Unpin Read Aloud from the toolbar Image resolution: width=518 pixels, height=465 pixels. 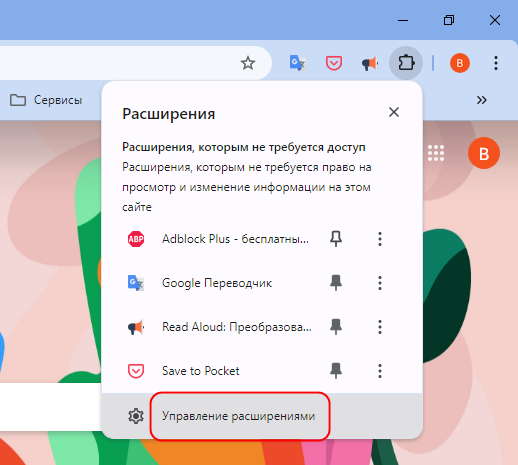click(x=336, y=327)
